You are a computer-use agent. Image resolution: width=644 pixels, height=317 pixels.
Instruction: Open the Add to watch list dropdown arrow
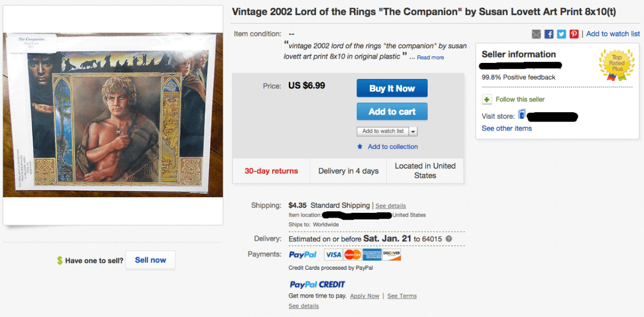pyautogui.click(x=413, y=131)
